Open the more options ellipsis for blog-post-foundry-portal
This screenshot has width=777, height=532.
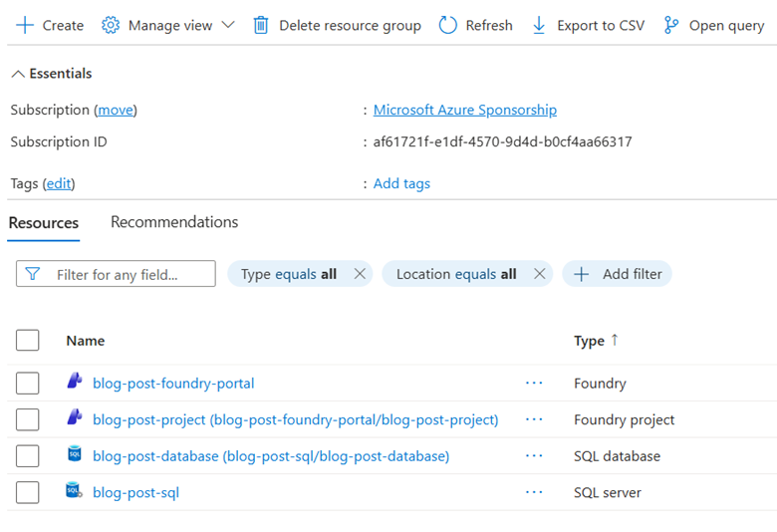coord(534,383)
